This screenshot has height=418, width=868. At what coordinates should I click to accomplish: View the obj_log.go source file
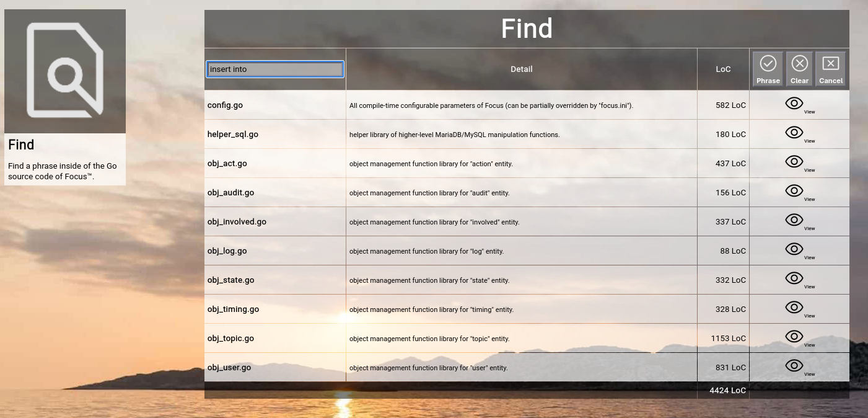click(x=794, y=249)
